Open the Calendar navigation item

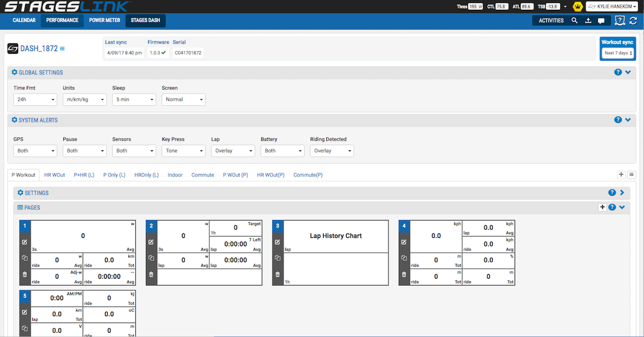tap(24, 20)
